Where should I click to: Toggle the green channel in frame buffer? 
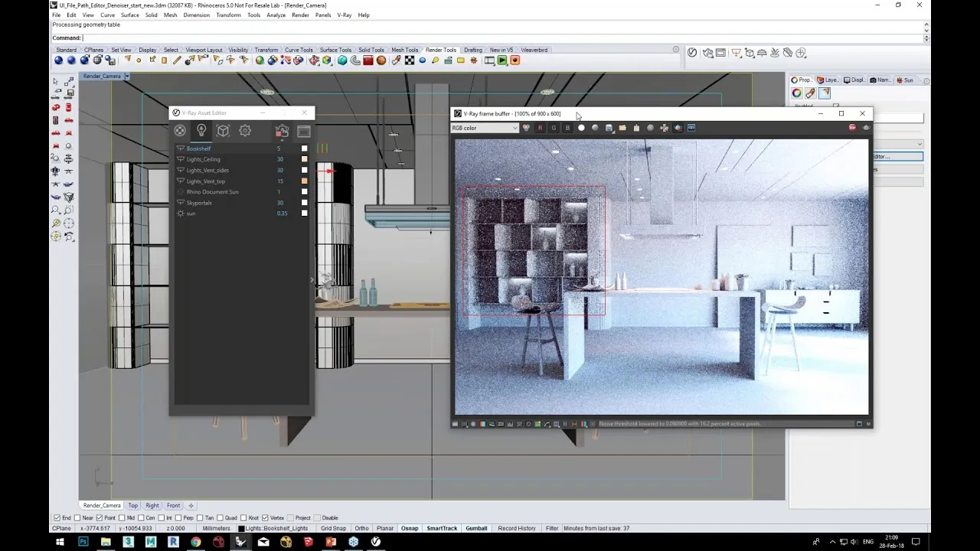554,128
